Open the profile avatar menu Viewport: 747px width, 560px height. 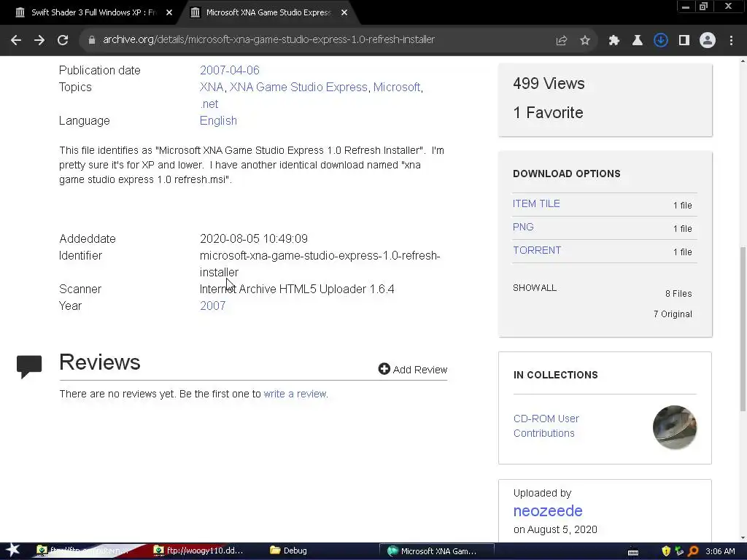coord(708,40)
